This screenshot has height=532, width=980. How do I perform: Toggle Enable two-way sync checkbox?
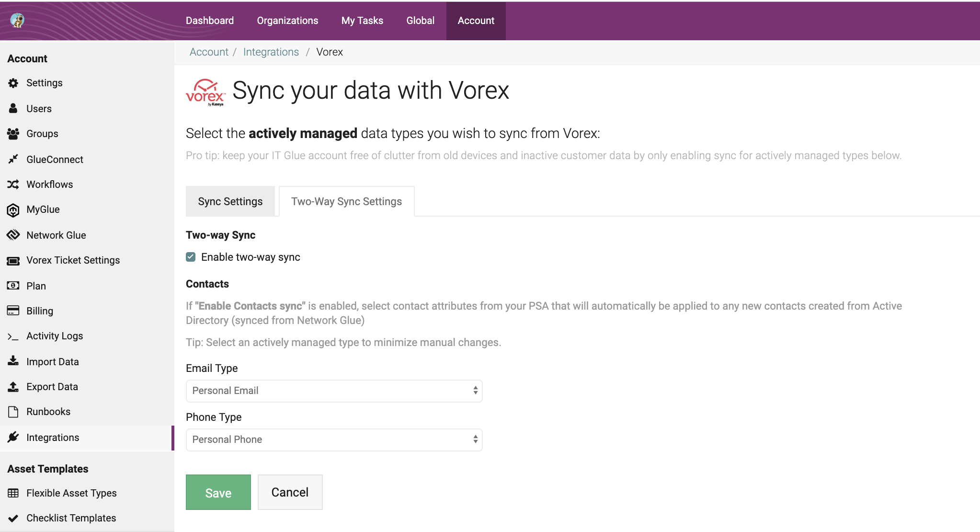pyautogui.click(x=191, y=257)
